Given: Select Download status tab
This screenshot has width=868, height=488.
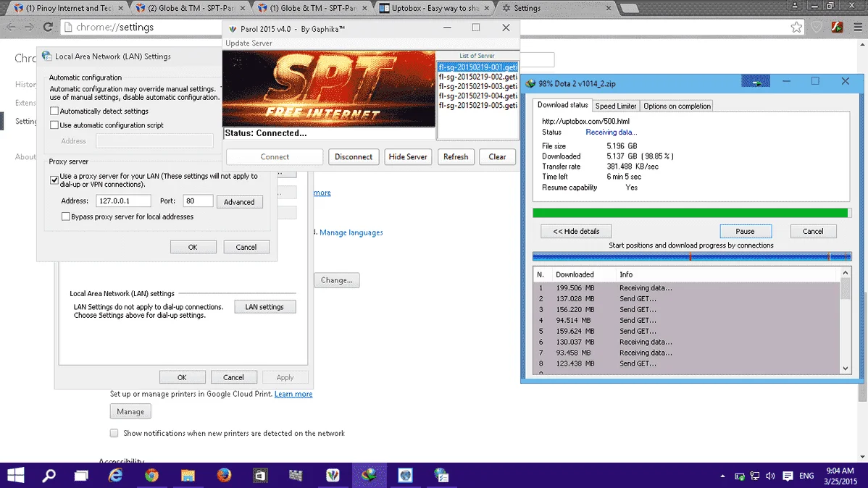Looking at the screenshot, I should tap(562, 104).
